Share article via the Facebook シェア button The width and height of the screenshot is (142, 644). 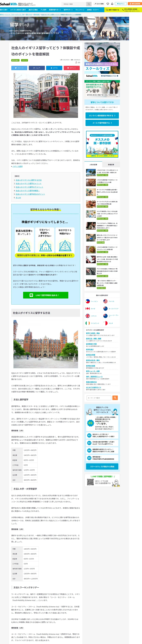37,68
